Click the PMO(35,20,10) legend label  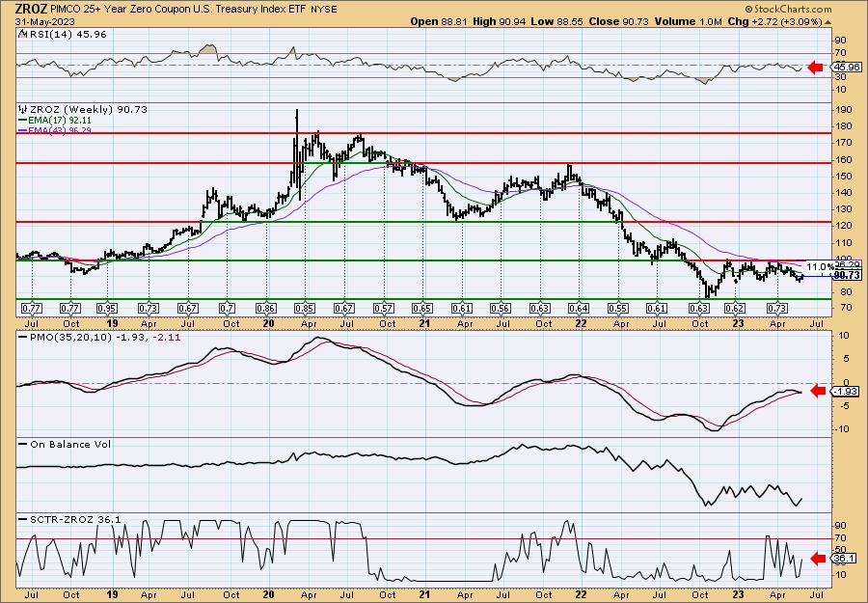click(x=99, y=337)
